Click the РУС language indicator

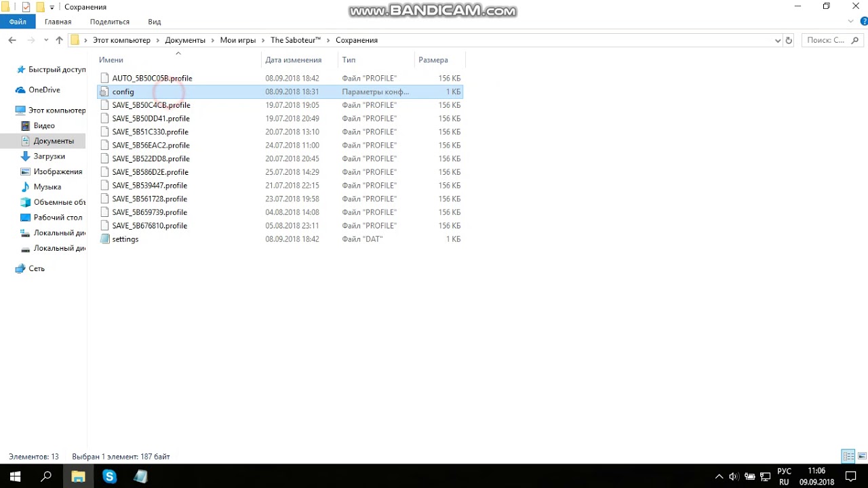pyautogui.click(x=784, y=471)
